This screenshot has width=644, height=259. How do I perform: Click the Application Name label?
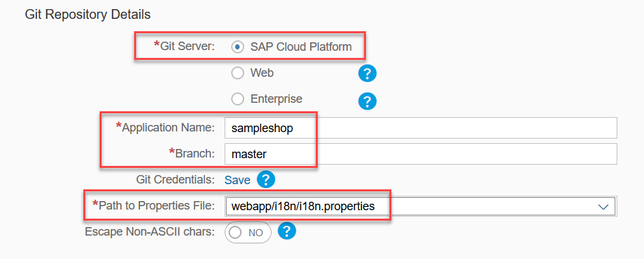[x=165, y=128]
